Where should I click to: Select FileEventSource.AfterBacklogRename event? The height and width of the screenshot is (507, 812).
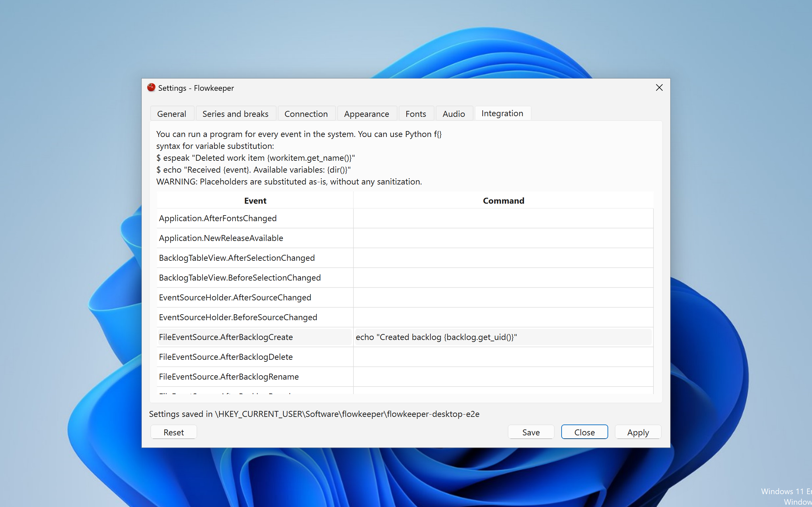(255, 377)
